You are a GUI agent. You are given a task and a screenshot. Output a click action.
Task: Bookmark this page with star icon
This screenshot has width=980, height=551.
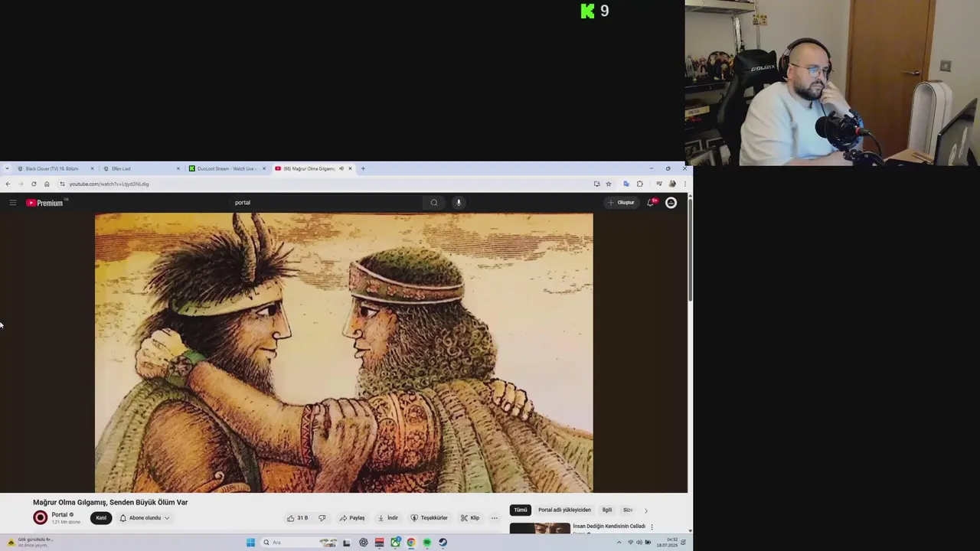[609, 184]
